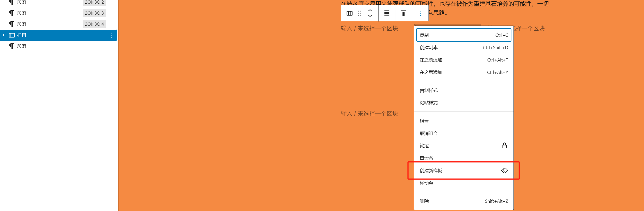Screen dimensions: 644x211
Task: Open options menu on the 栏目 list item
Action: (x=111, y=35)
